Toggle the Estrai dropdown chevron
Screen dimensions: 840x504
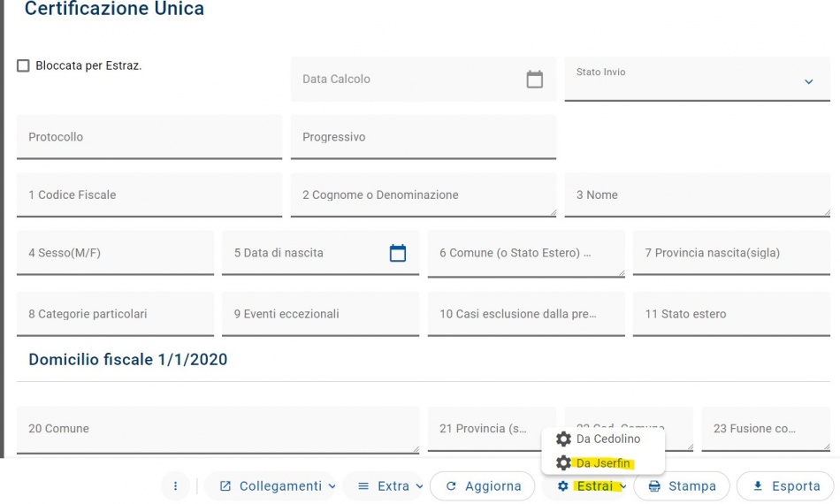coord(622,486)
